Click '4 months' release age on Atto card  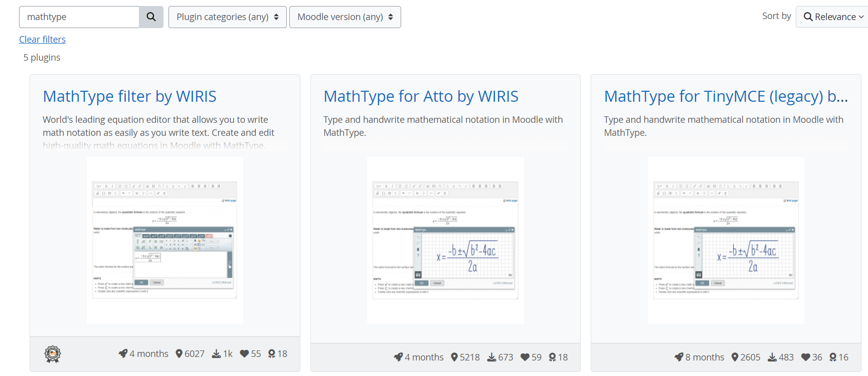point(424,357)
